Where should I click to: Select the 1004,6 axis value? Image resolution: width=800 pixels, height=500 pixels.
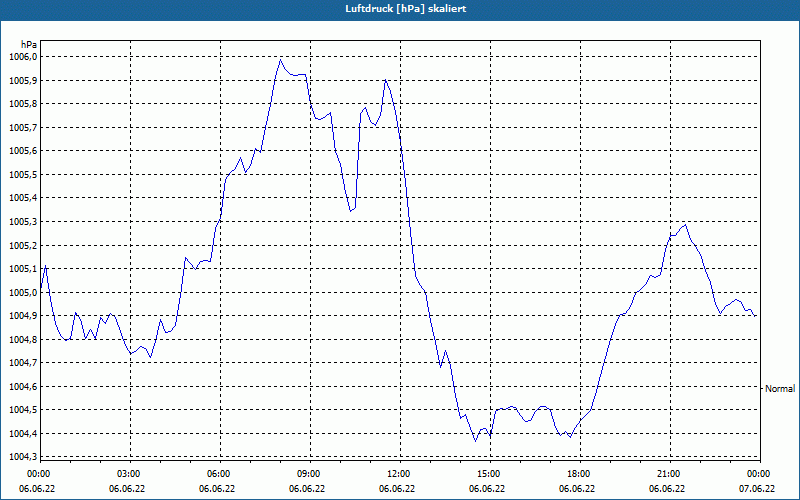pyautogui.click(x=23, y=387)
